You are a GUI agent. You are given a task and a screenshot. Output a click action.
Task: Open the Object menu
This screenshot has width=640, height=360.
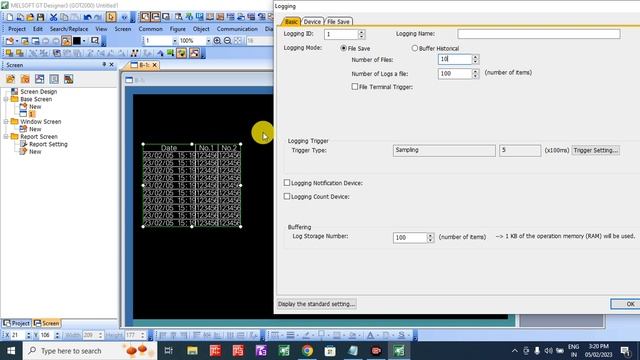[201, 29]
